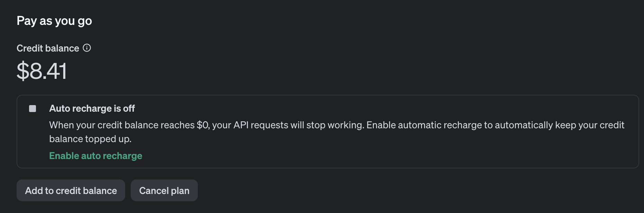
Task: Click the square indicator left of Auto recharge is off
Action: tap(33, 109)
